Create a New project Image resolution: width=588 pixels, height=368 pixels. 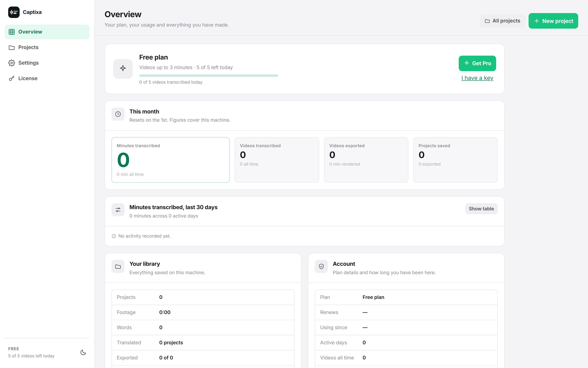553,21
